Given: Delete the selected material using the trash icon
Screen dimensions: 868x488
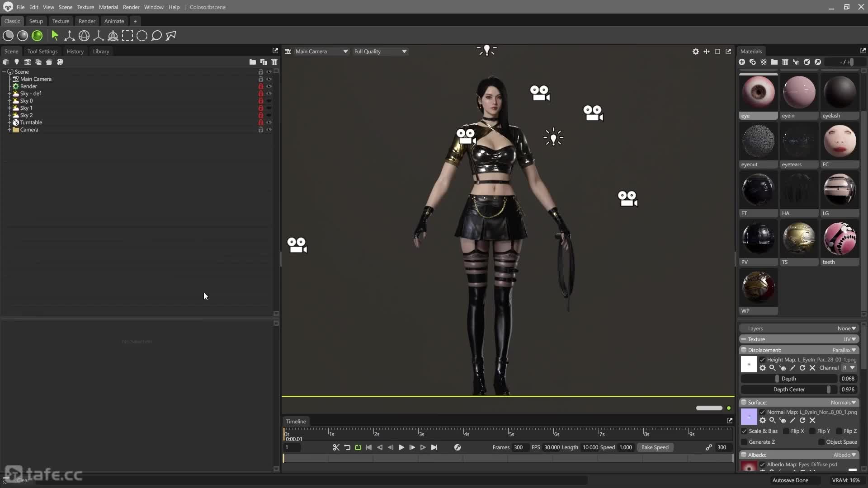Looking at the screenshot, I should tap(785, 62).
